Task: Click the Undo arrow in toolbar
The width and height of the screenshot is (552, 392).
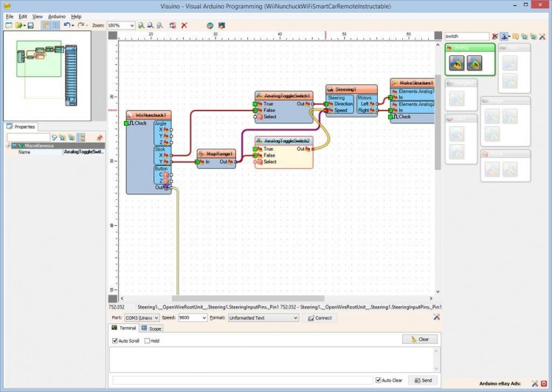Action: tap(66, 25)
